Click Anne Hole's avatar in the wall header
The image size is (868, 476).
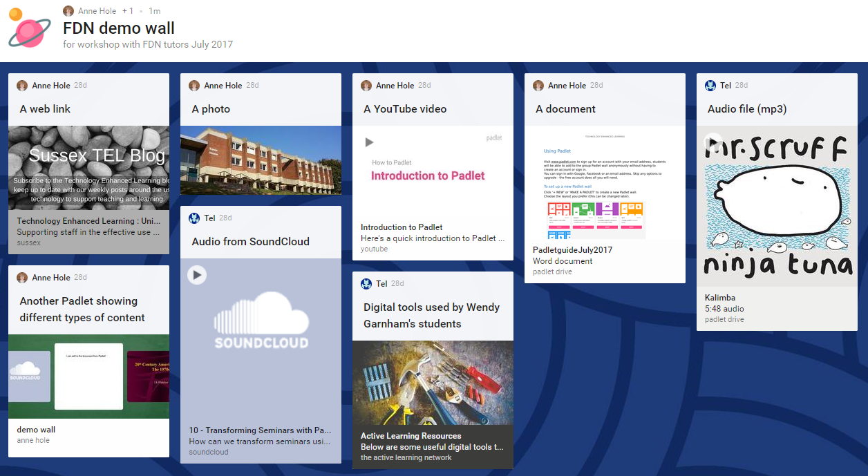68,10
